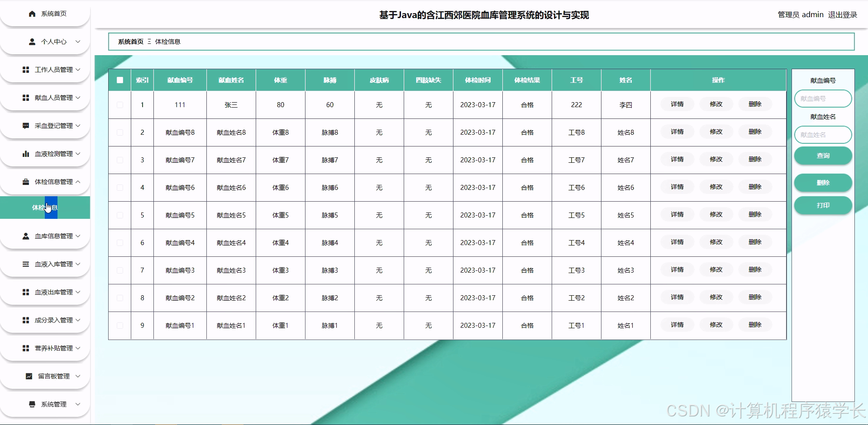Image resolution: width=868 pixels, height=425 pixels.
Task: Click 详情 for the 献血编号5 row
Action: [677, 214]
